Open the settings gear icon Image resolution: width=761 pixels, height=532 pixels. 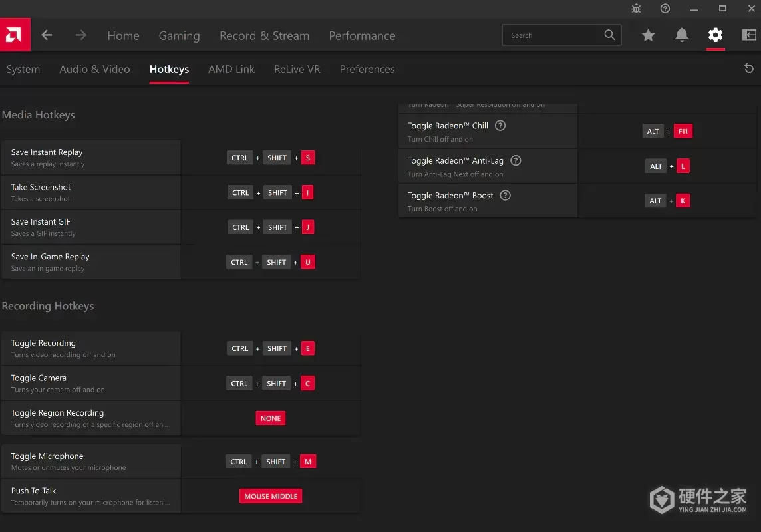coord(715,35)
